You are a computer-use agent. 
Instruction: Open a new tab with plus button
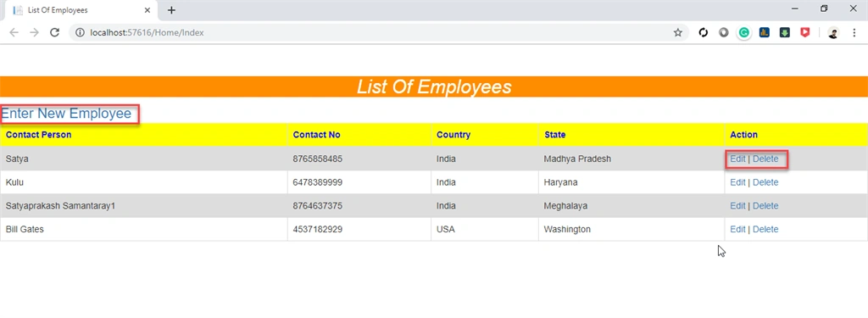pos(171,10)
